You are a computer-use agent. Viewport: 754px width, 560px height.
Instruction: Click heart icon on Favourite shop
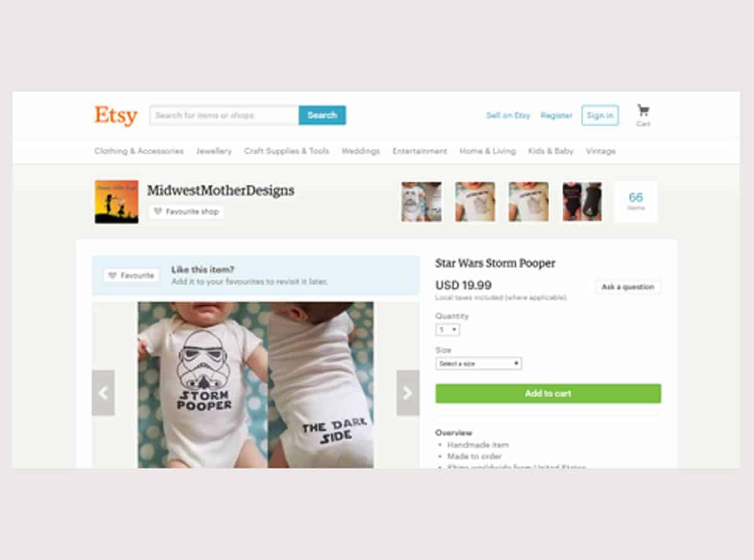[158, 212]
